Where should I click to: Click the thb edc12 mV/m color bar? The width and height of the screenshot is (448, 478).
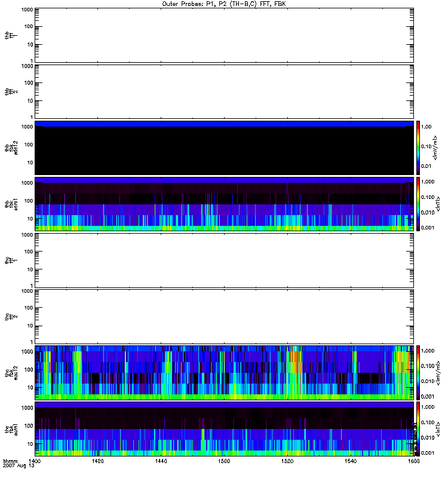coord(419,148)
